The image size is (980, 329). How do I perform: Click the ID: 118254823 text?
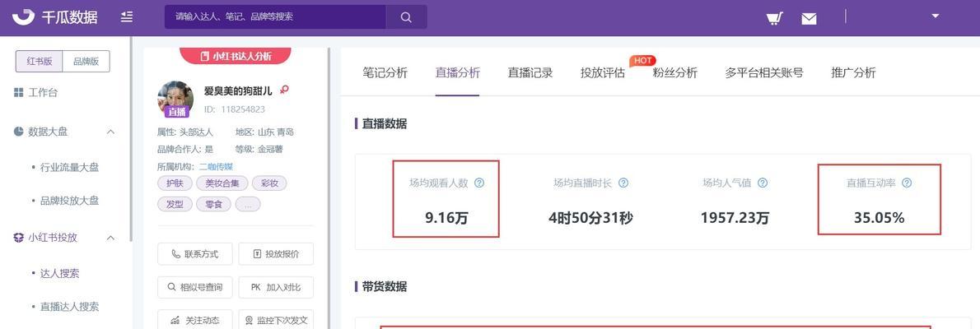(x=235, y=109)
